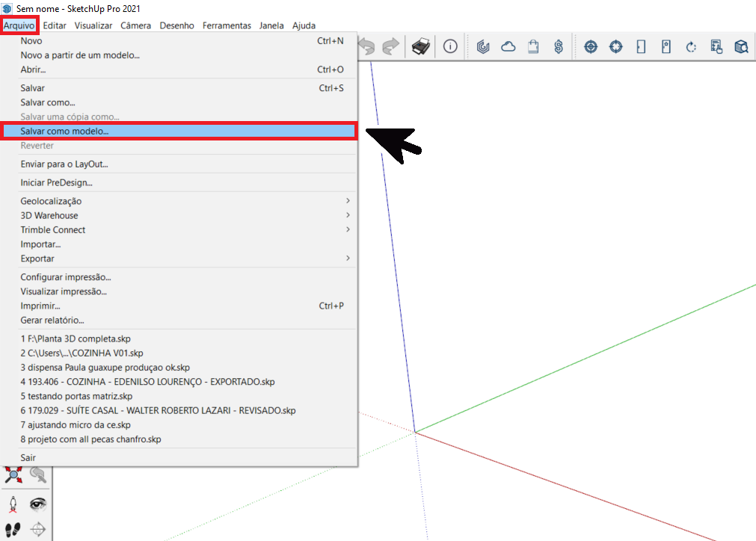Click the dollar sign icon in the toolbar
Image resolution: width=756 pixels, height=541 pixels.
(x=559, y=47)
